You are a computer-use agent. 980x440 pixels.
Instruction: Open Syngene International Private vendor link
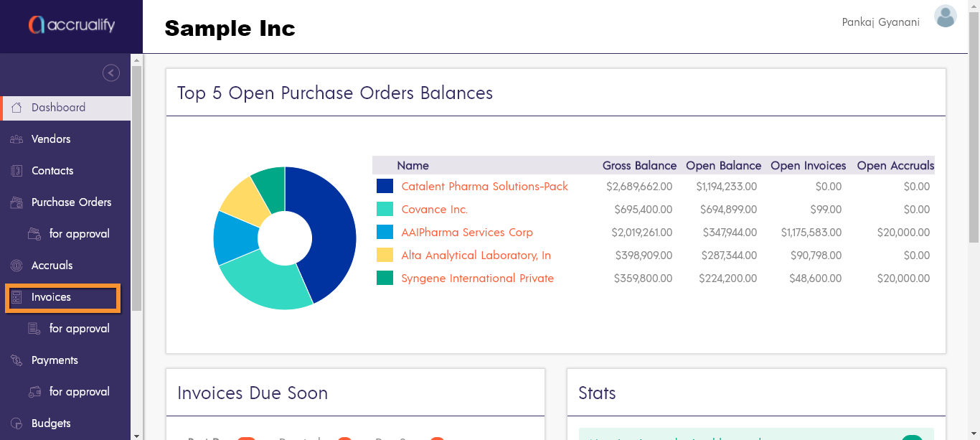477,278
